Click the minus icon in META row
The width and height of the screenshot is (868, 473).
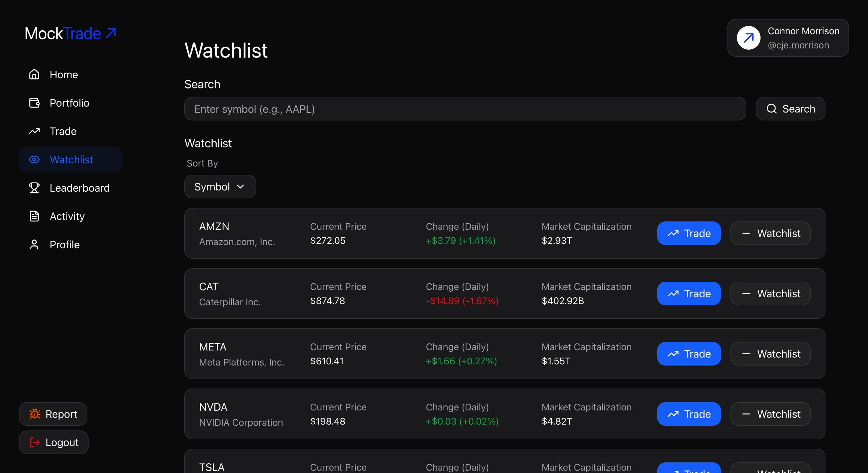pyautogui.click(x=746, y=354)
